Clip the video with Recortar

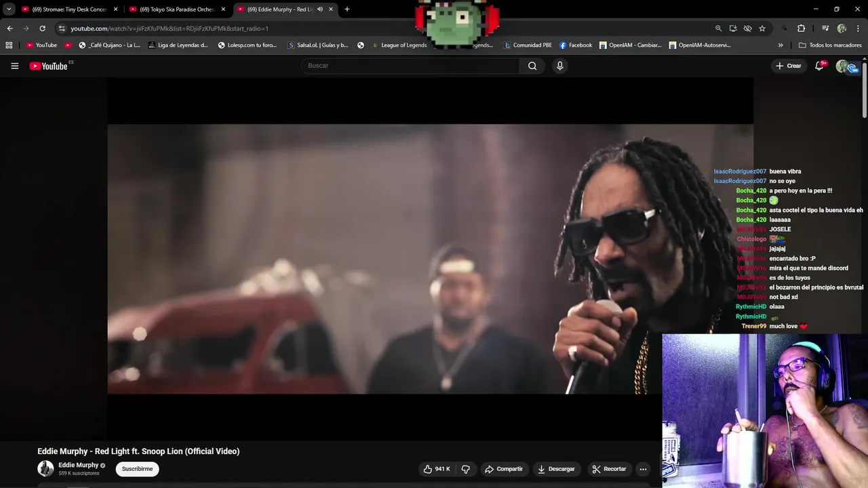click(x=609, y=469)
